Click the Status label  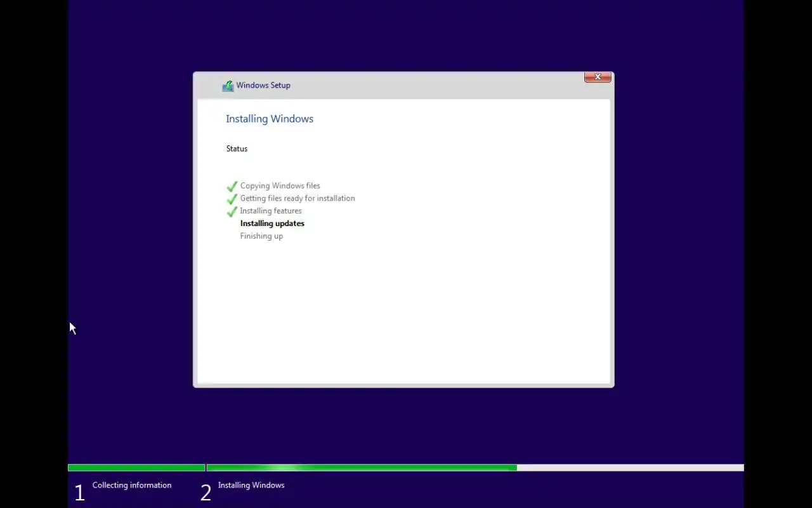pyautogui.click(x=237, y=149)
